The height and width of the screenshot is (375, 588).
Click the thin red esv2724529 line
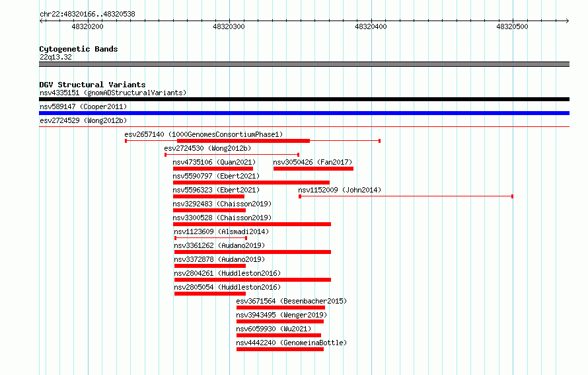[304, 127]
